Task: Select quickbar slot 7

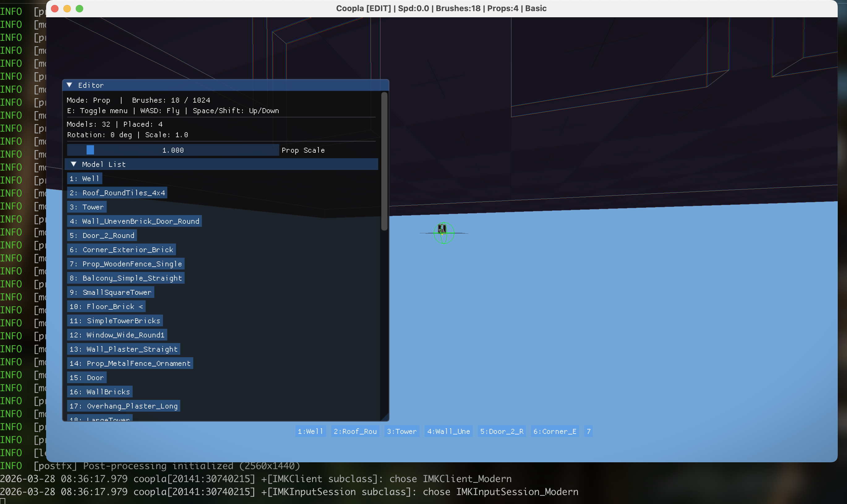Action: click(x=588, y=431)
